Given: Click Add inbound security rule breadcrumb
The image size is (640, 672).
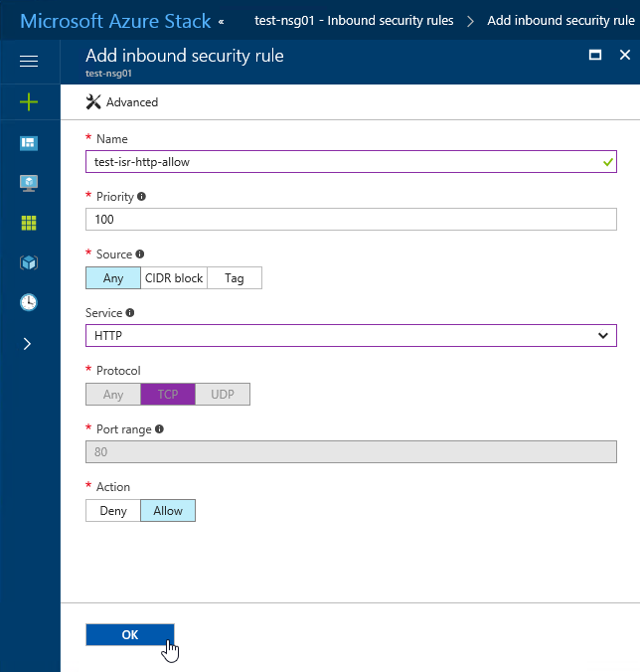Looking at the screenshot, I should coord(560,21).
